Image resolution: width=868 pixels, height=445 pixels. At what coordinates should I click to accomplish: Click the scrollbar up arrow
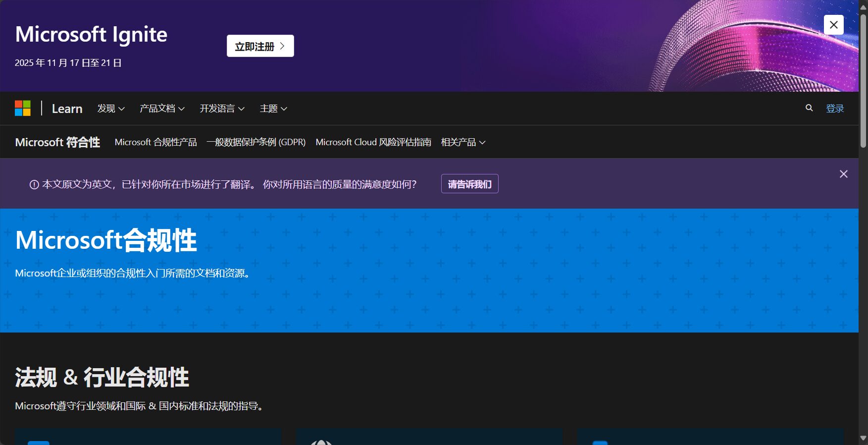864,7
